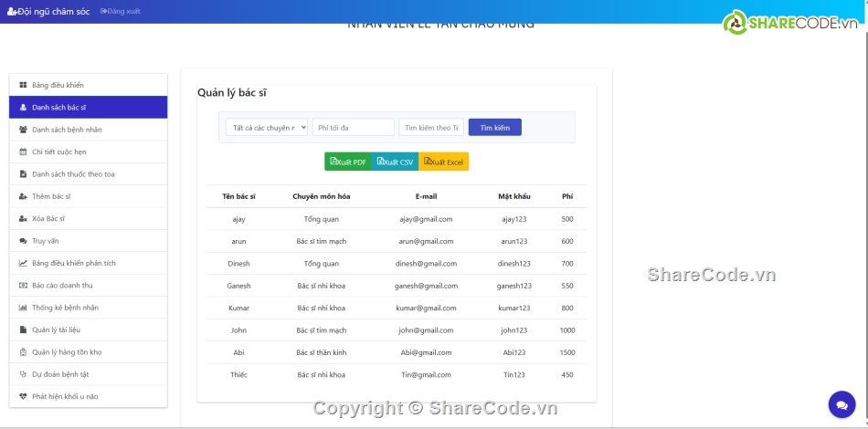The height and width of the screenshot is (429, 868).
Task: Export list with Xuất Excel button
Action: (443, 162)
